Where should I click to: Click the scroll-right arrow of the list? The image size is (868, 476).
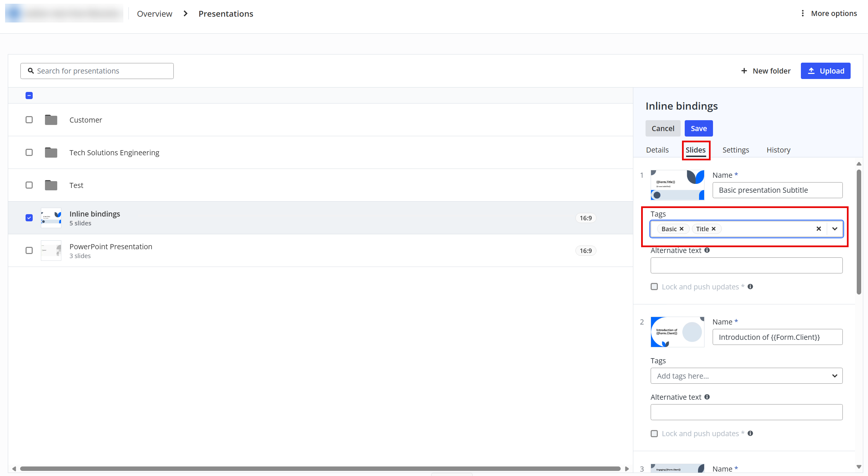tap(627, 469)
